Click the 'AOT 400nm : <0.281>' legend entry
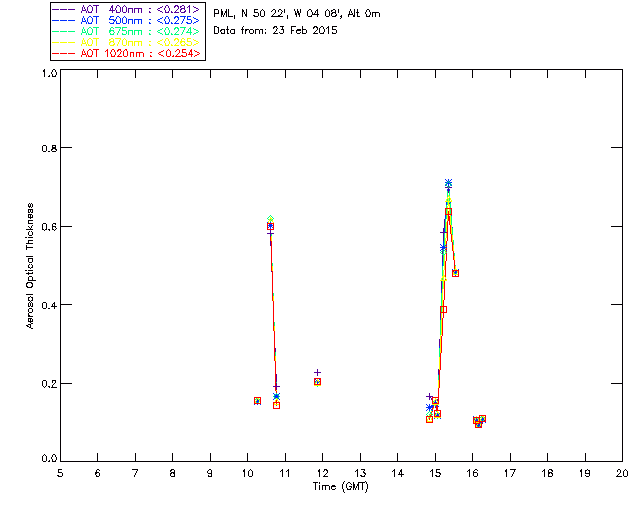The height and width of the screenshot is (512, 640). coord(127,9)
